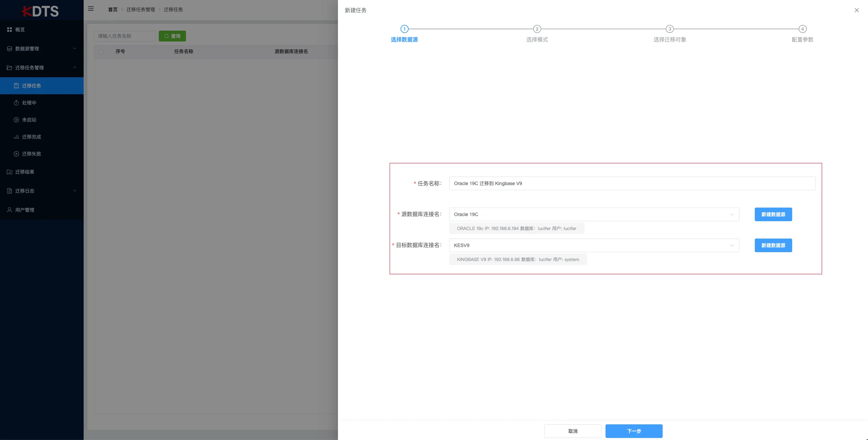The image size is (868, 440).
Task: Click 新建数据源 next to the source connection
Action: 773,214
